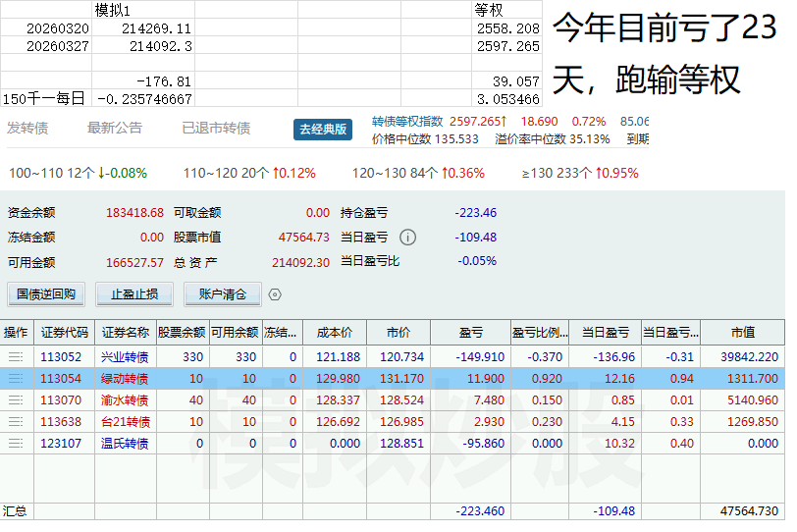The height and width of the screenshot is (532, 797).
Task: Select the 已退市转债 tab
Action: (216, 129)
